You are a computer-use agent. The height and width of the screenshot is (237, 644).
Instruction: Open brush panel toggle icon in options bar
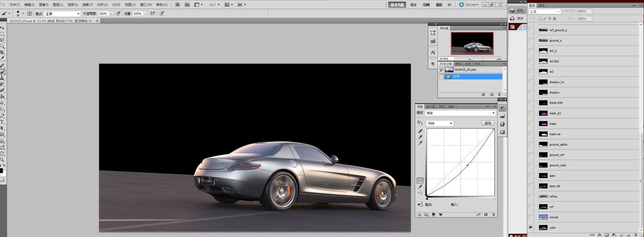(30, 13)
